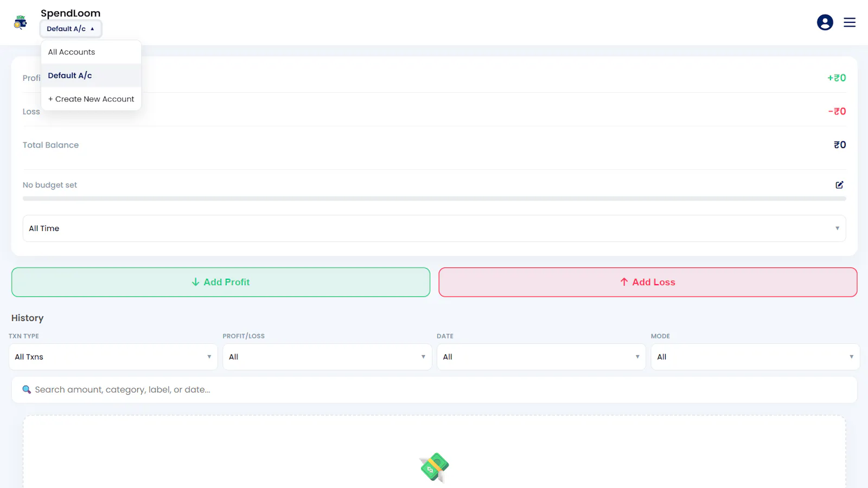Click the budget progress bar
Screen dimensions: 868x488
pyautogui.click(x=434, y=199)
